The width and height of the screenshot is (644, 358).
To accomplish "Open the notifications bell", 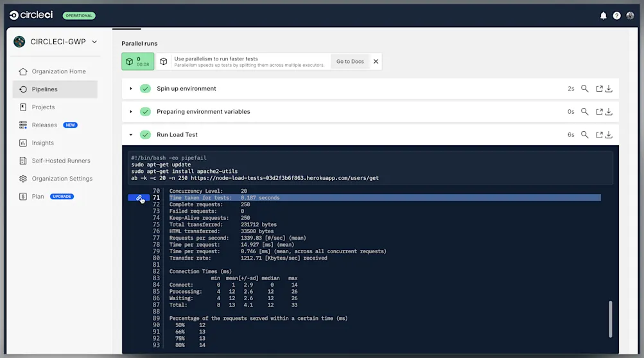I will pos(604,15).
